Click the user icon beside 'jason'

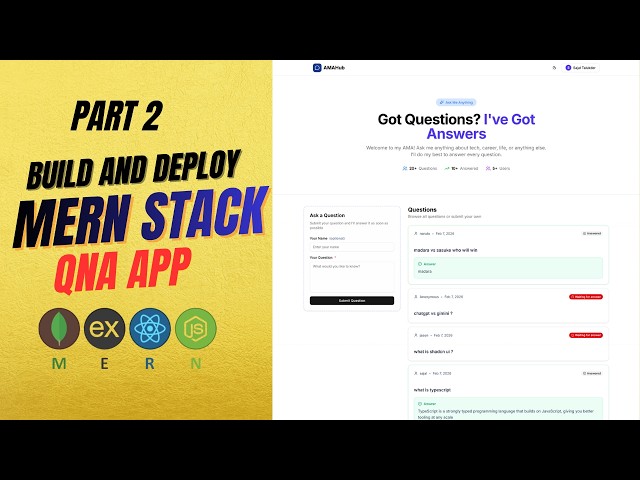coord(416,335)
